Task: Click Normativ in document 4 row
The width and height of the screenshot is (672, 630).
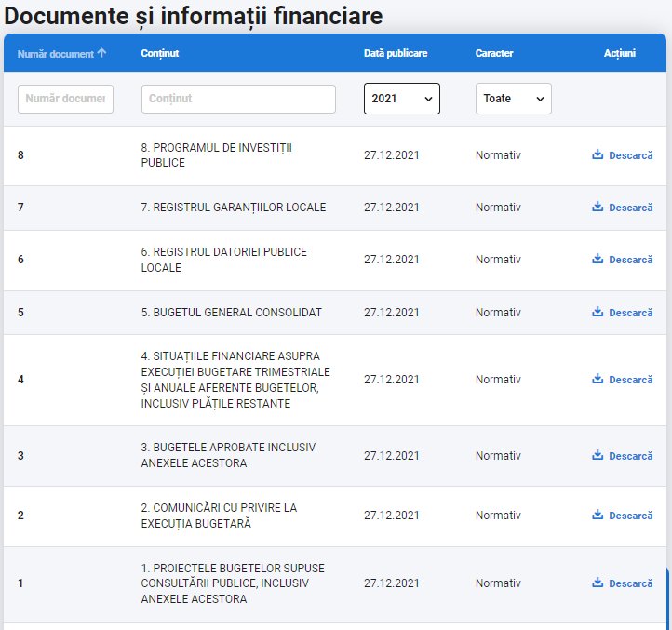Action: 498,380
